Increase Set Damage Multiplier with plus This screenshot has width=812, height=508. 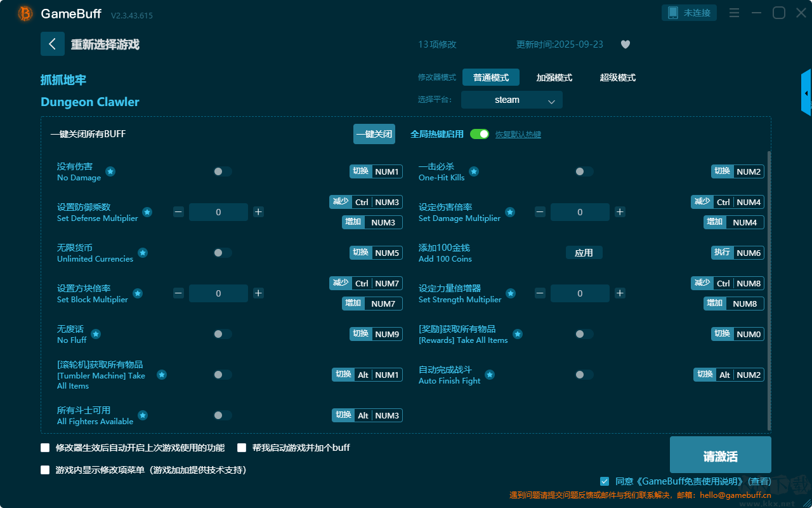[x=620, y=212]
